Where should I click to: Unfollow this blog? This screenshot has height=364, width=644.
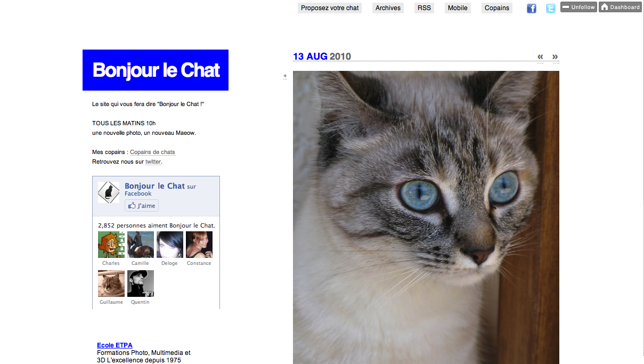pos(578,7)
